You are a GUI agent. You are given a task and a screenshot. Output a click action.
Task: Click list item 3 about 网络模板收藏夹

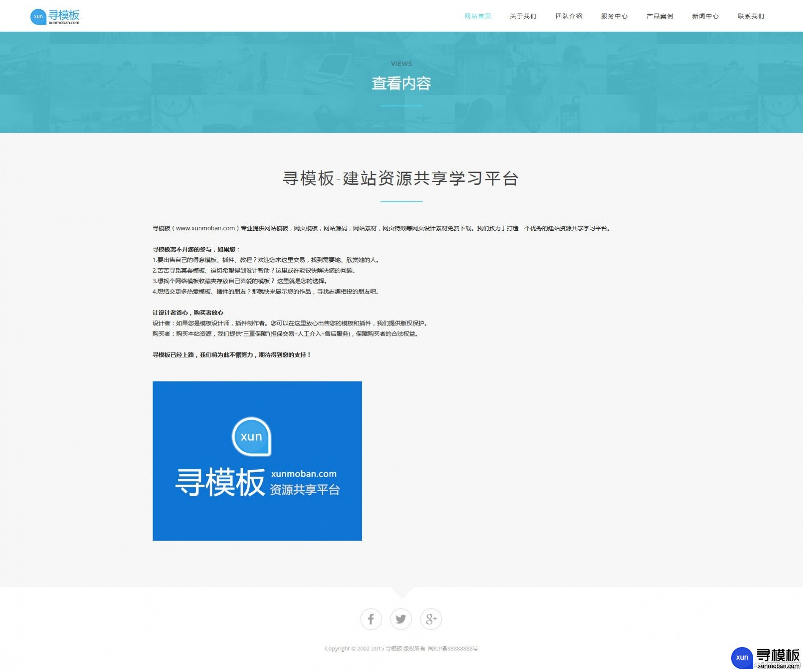coord(240,281)
